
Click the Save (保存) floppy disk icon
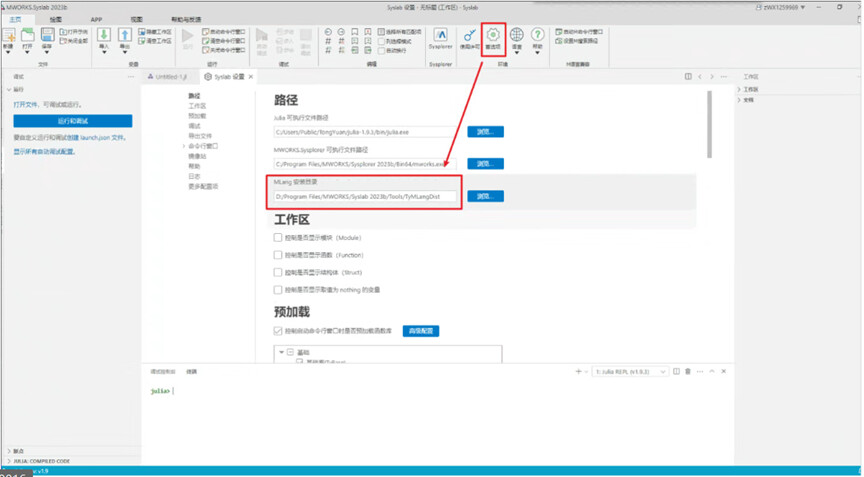coord(47,35)
